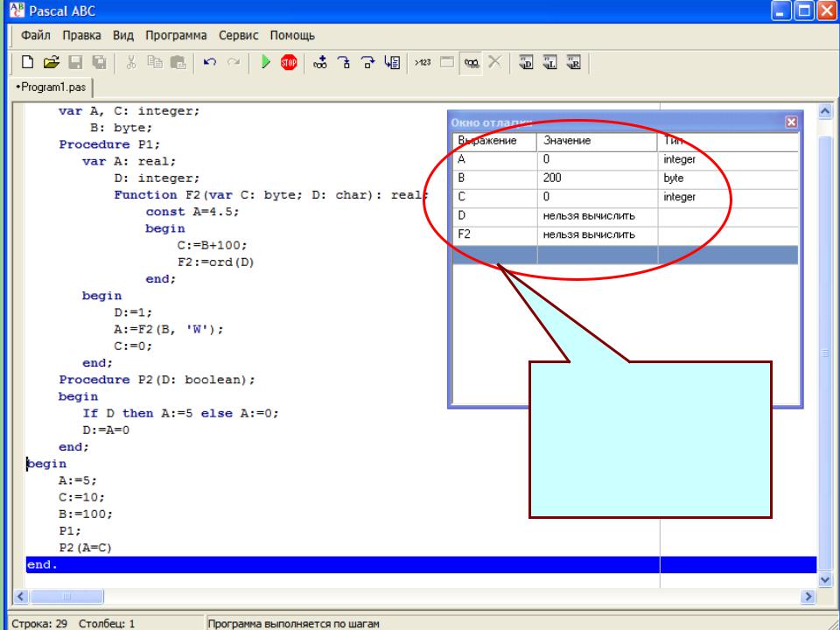Click the 'P2 (A=C)' code line
The width and height of the screenshot is (840, 630).
(x=85, y=548)
